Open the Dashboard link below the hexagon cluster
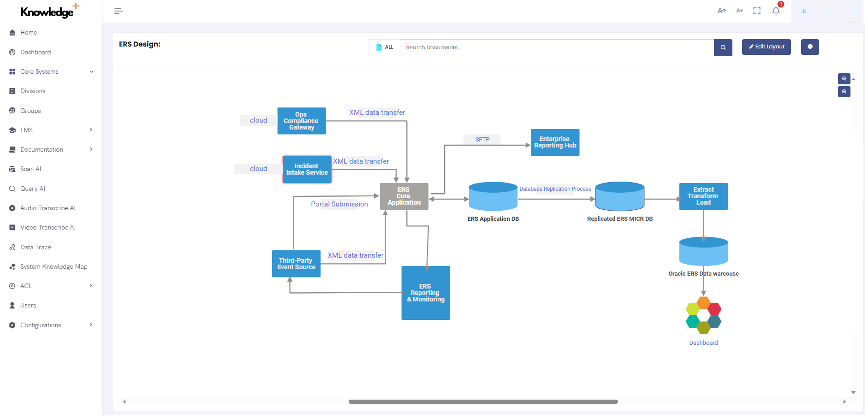Image resolution: width=868 pixels, height=419 pixels. pos(703,342)
